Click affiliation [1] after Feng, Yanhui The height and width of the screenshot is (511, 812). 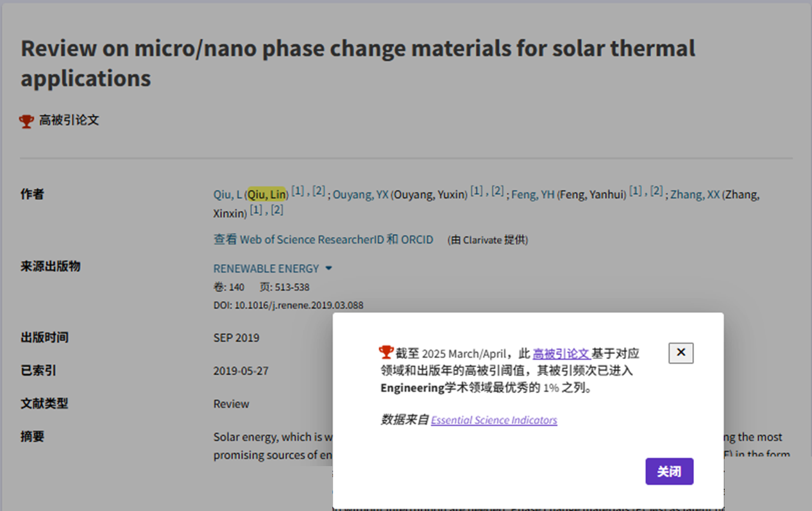coord(635,190)
